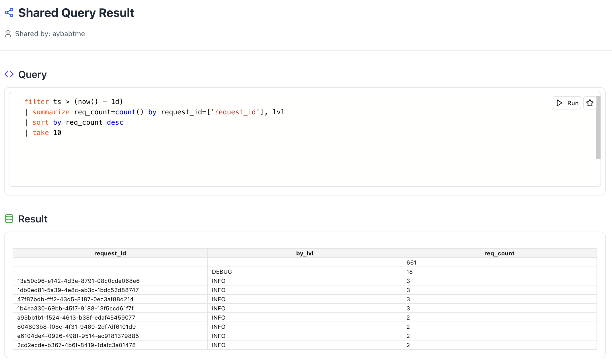Click the request_id column header
This screenshot has width=612, height=364.
110,253
